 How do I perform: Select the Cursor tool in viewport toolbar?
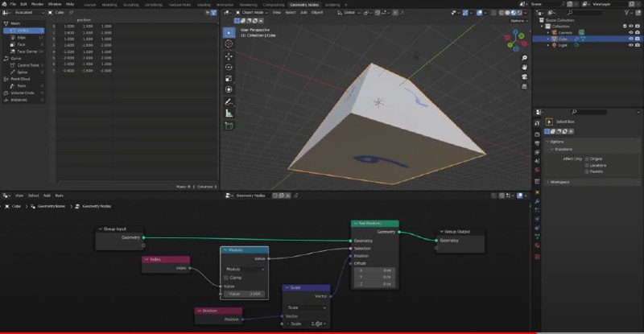point(229,44)
